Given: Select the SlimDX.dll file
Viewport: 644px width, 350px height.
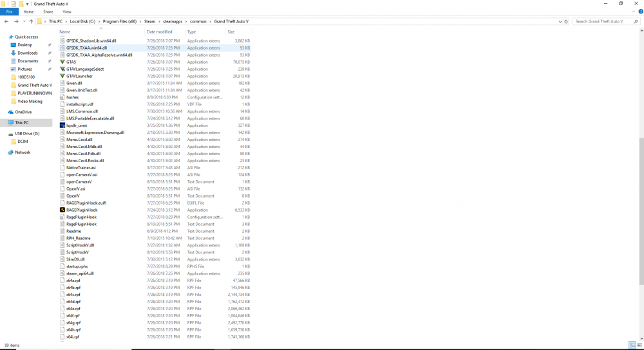Looking at the screenshot, I should click(75, 259).
